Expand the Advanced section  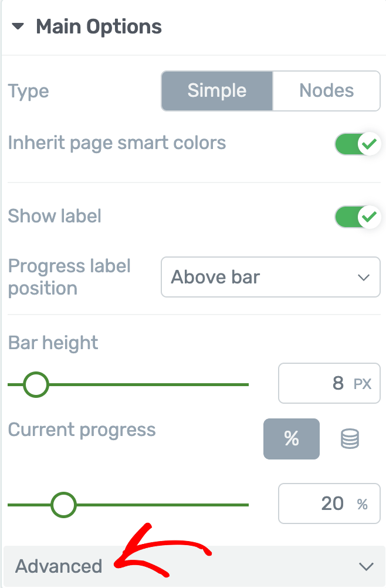194,566
